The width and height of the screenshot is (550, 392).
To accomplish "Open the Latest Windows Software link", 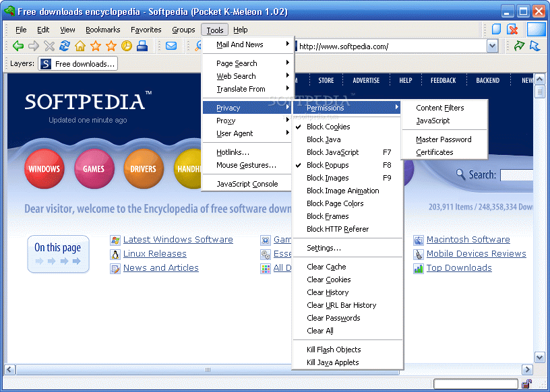I will (x=178, y=240).
